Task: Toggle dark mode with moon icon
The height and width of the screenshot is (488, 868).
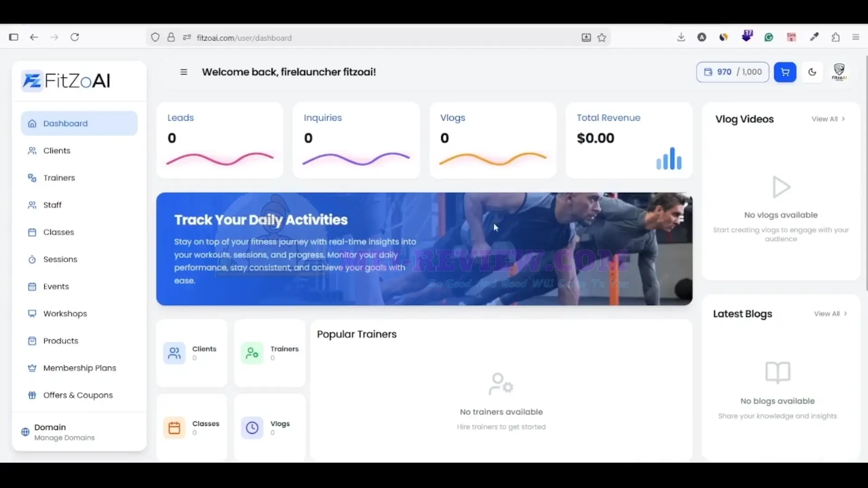Action: 812,72
